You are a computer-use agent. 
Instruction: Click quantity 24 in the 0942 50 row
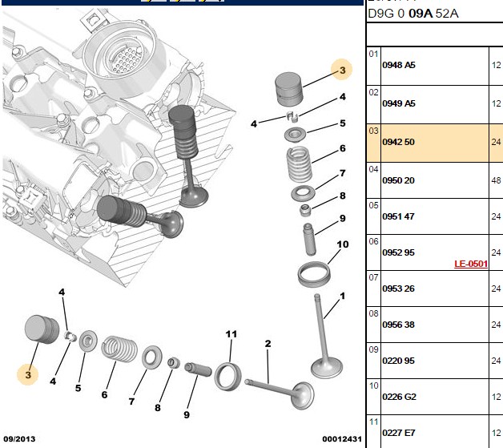[496, 142]
